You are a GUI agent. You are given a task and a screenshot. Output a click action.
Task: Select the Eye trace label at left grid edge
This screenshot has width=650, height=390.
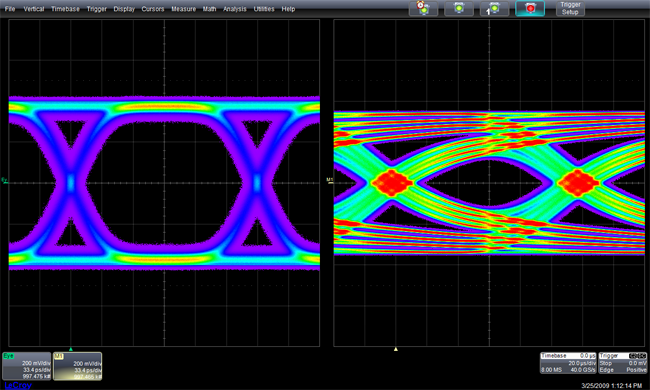tap(4, 180)
